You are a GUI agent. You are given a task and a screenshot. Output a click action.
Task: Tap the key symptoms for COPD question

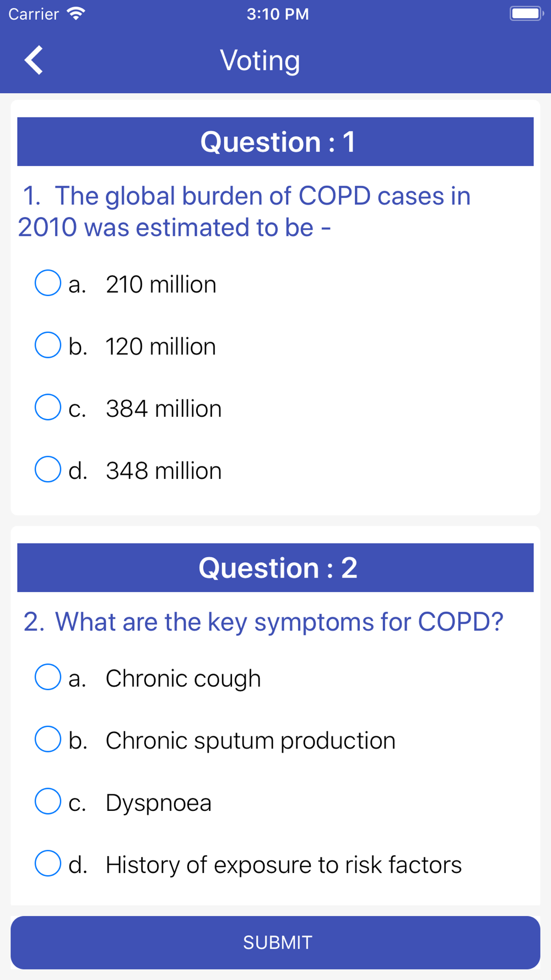coord(263,622)
